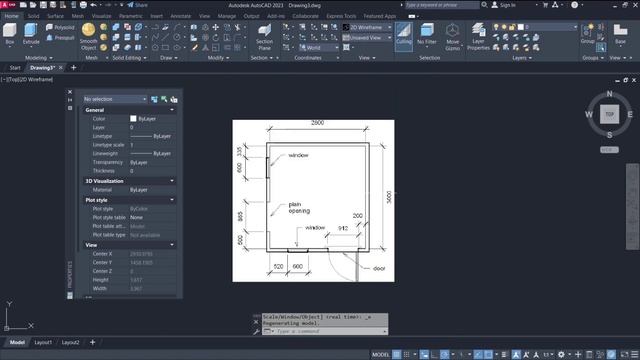This screenshot has height=360, width=640.
Task: Close the Properties palette
Action: click(x=70, y=92)
